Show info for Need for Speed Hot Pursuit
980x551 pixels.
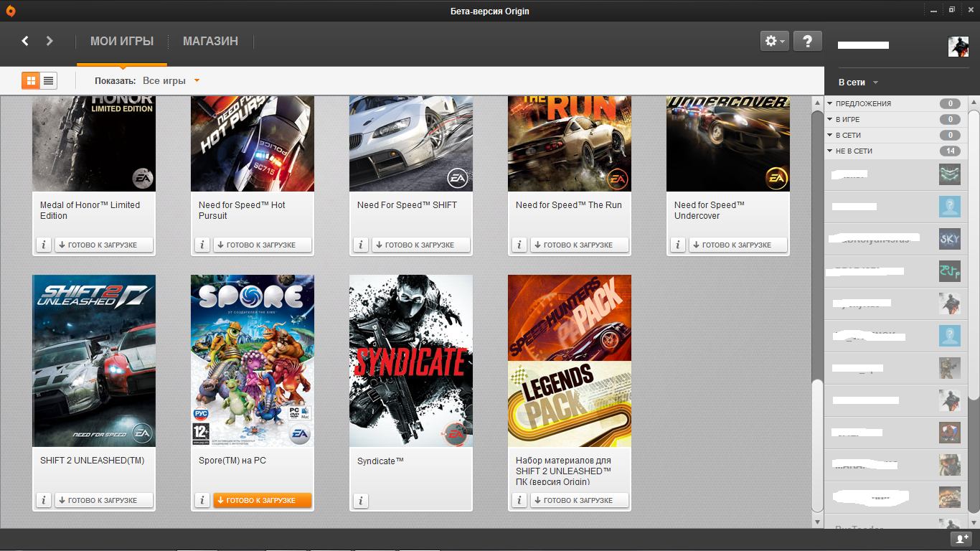tap(202, 245)
